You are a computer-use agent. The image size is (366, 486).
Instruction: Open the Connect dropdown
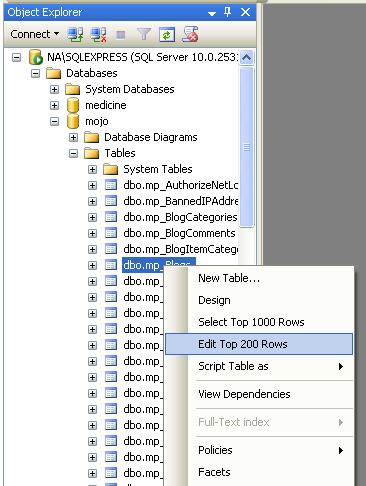[35, 34]
